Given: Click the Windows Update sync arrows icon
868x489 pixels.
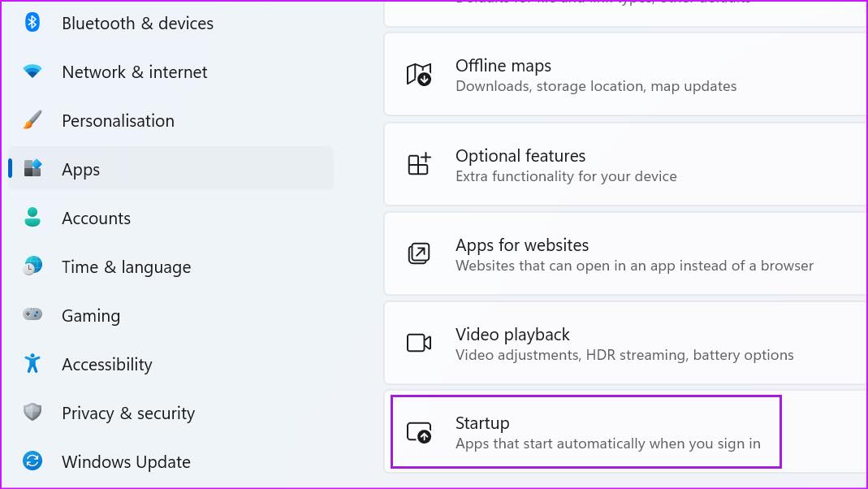Looking at the screenshot, I should coord(32,461).
